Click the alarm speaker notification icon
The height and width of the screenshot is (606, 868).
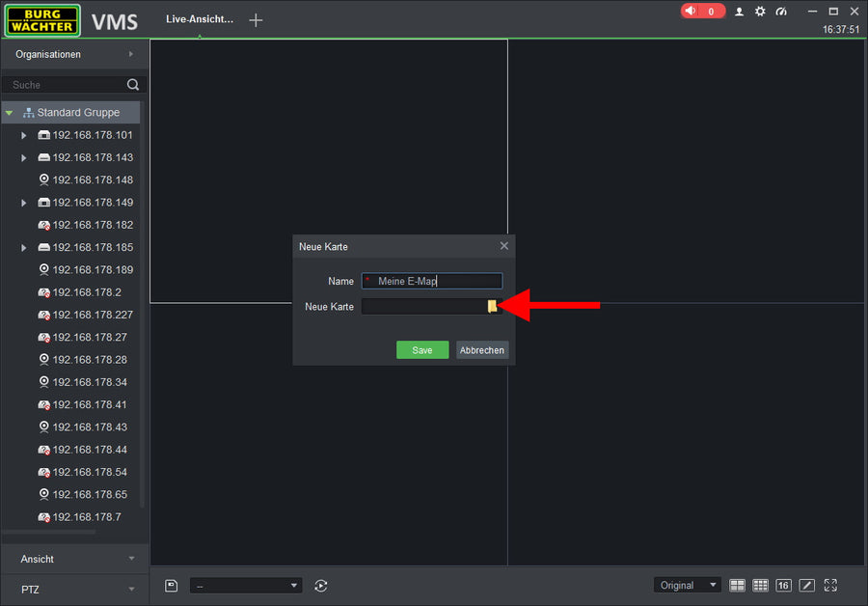[691, 12]
